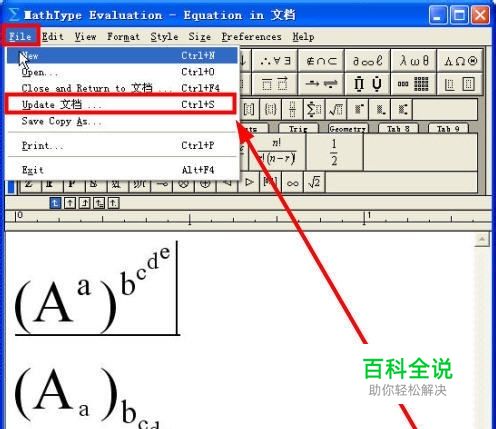Click the scroll-up arrow of editing area
The height and width of the screenshot is (429, 496).
[482, 239]
